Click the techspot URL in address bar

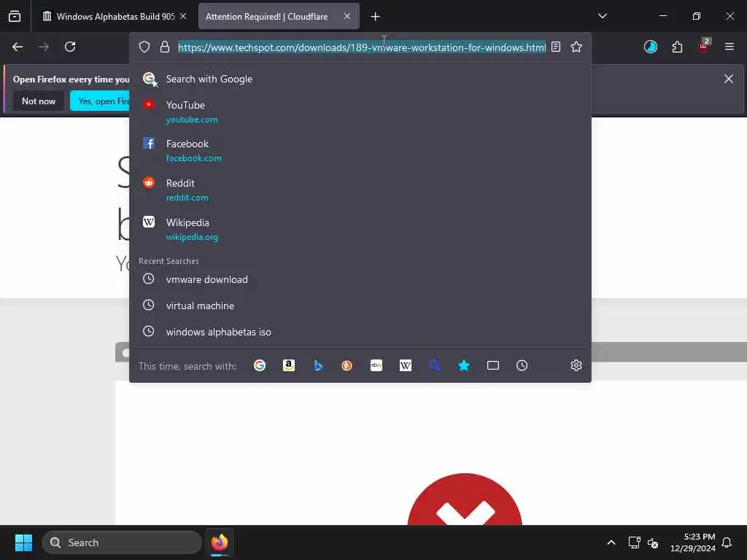tap(362, 47)
